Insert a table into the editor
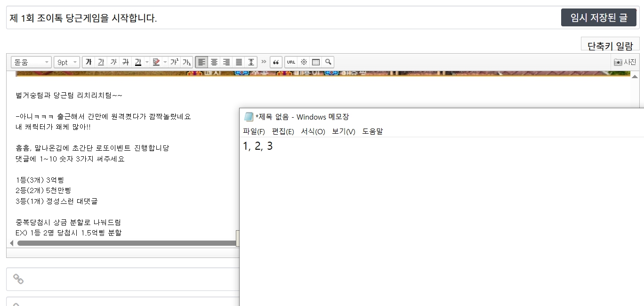644x306 pixels. coord(316,62)
